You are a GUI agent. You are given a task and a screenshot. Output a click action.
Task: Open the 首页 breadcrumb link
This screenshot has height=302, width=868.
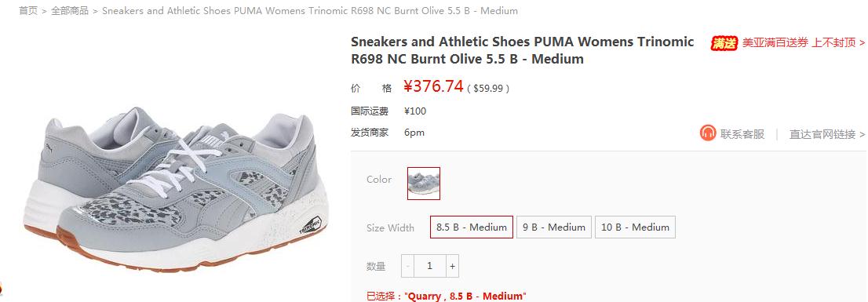click(x=27, y=10)
